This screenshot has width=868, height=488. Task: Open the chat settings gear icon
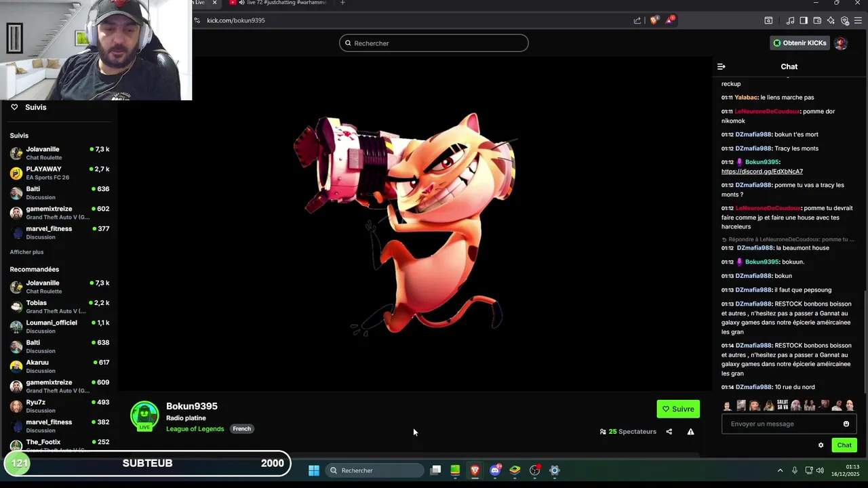[821, 445]
